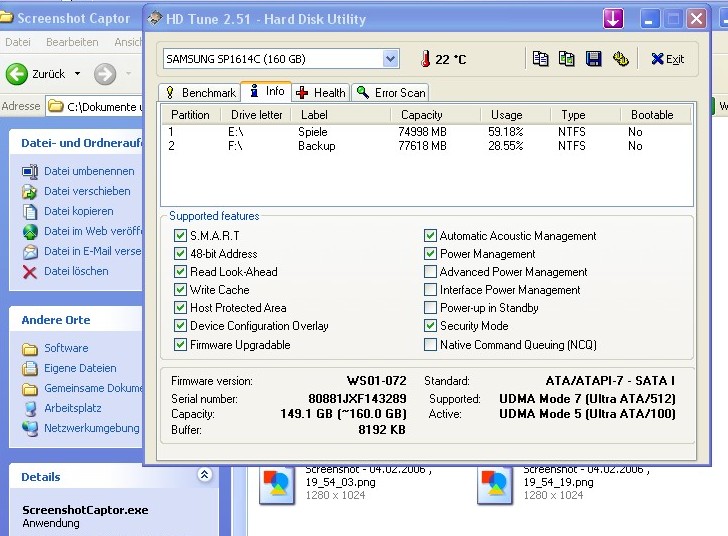Toggle the Host Protected Area checkbox
The width and height of the screenshot is (728, 536).
pos(180,307)
